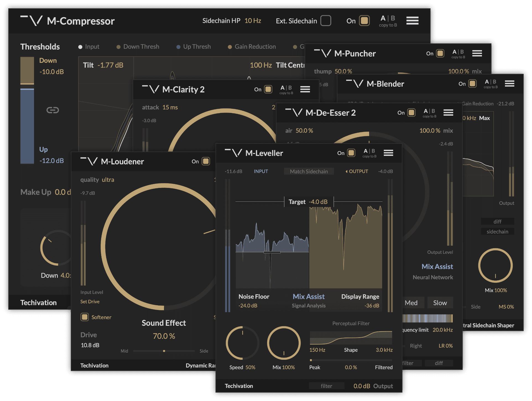Click Sidechain HP 10 Hz value

click(253, 21)
